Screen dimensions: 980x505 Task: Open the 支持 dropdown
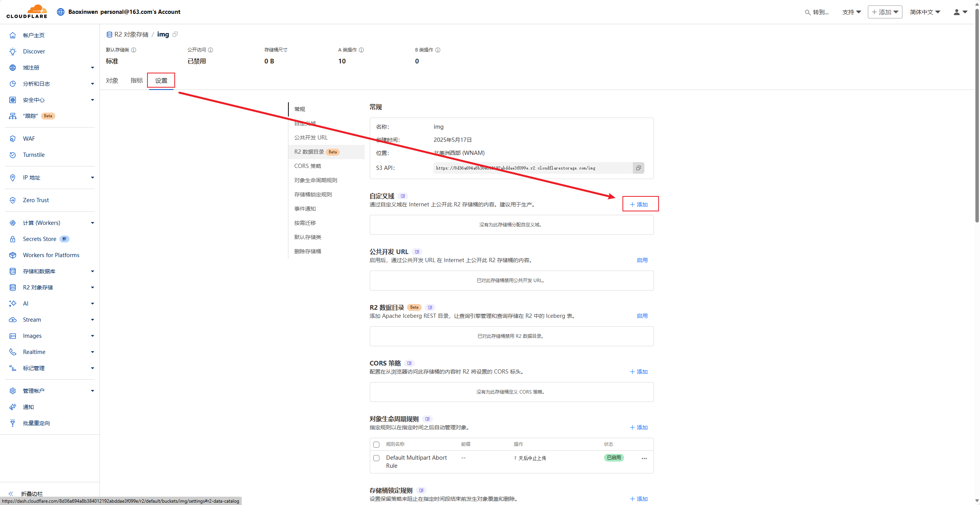[x=851, y=12]
